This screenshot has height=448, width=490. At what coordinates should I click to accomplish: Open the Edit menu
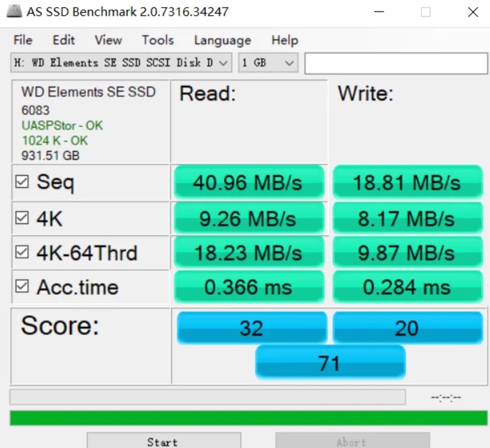(x=64, y=40)
